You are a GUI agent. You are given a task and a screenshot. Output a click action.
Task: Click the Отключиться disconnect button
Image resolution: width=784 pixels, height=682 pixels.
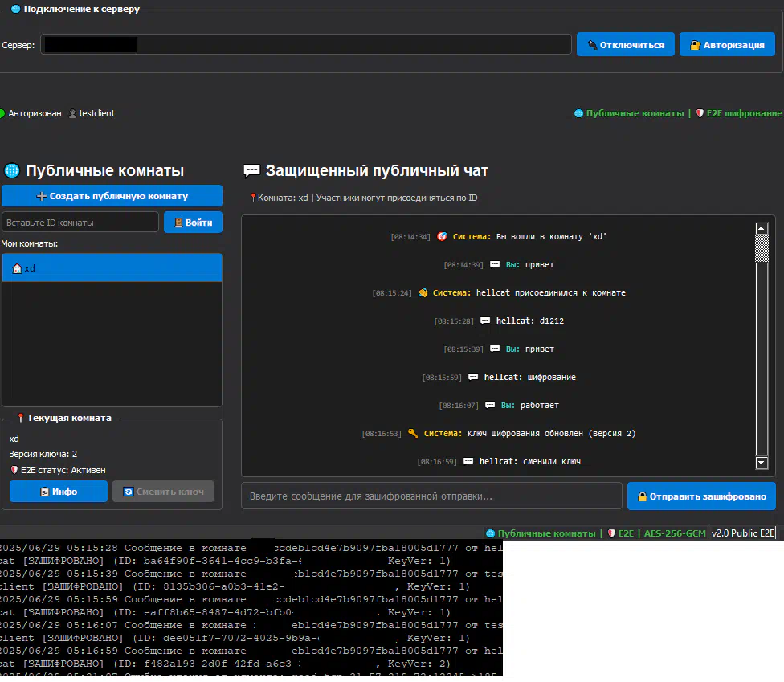coord(625,44)
